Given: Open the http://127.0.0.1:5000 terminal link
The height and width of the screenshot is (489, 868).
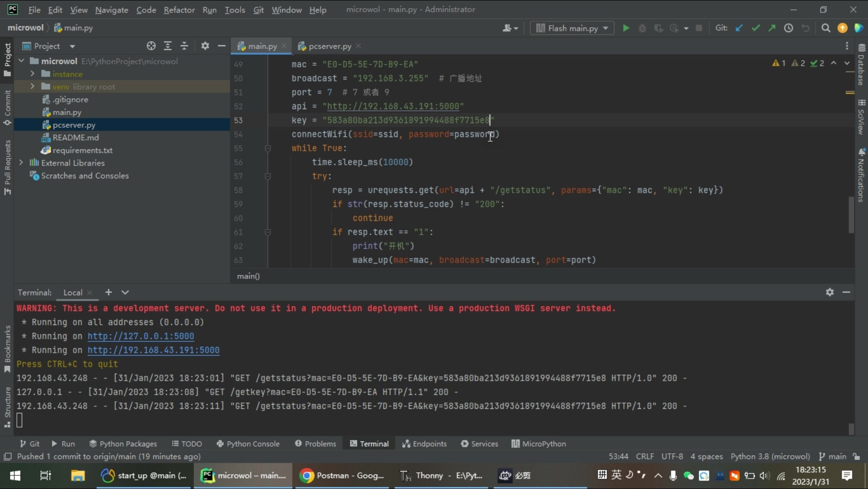Looking at the screenshot, I should [140, 336].
